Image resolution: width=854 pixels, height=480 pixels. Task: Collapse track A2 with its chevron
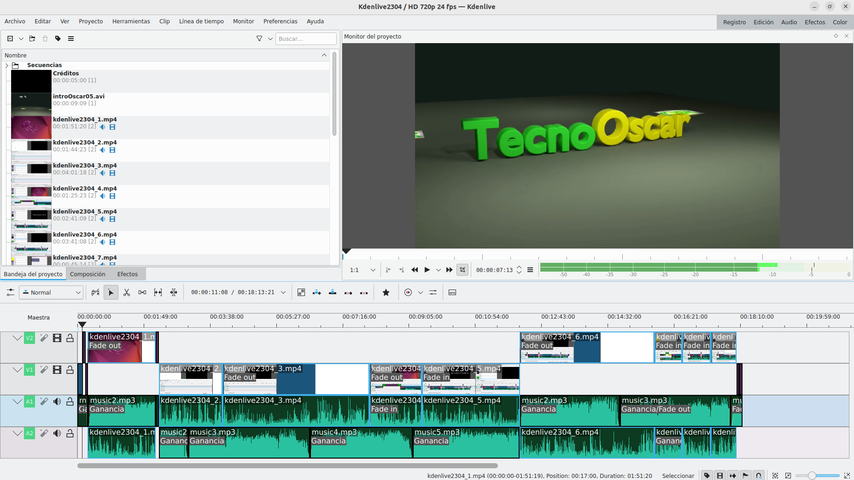coord(17,433)
